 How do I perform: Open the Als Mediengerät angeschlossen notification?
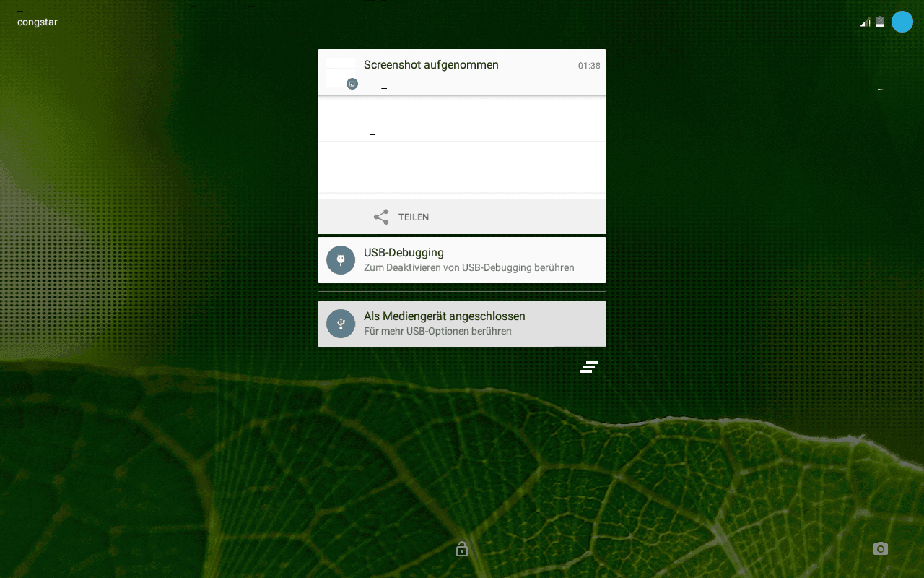(462, 324)
